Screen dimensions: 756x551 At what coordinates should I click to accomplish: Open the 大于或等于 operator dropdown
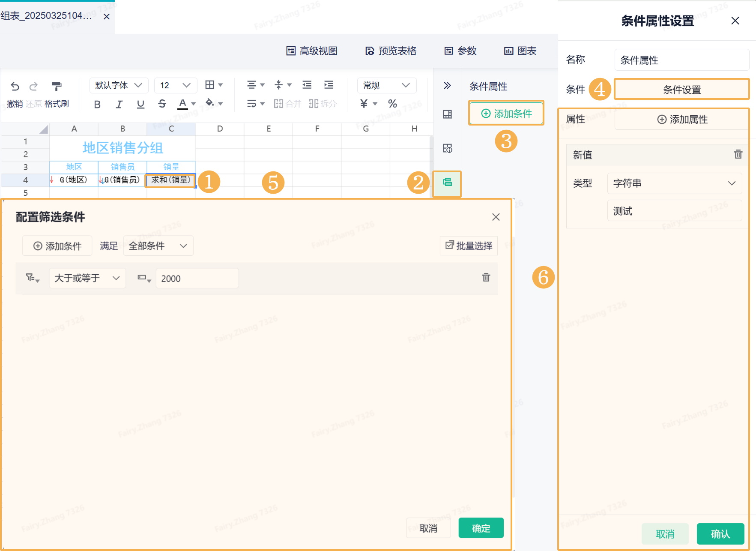click(x=87, y=278)
